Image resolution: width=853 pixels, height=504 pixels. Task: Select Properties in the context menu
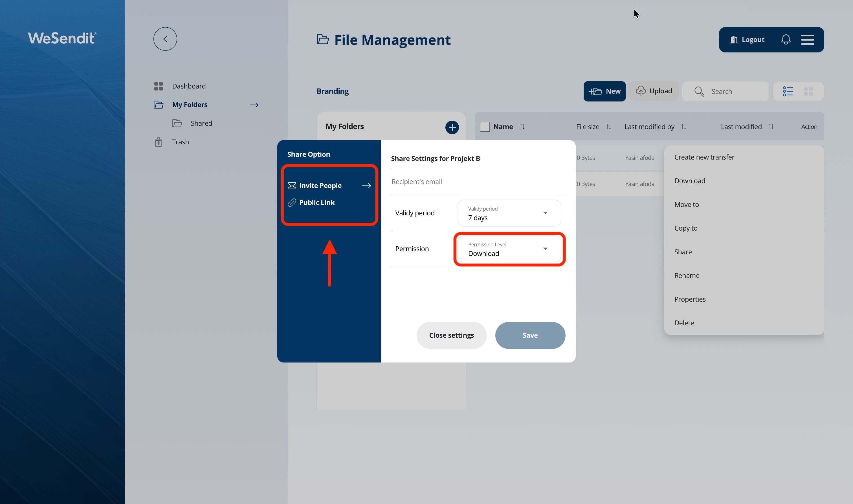point(690,299)
